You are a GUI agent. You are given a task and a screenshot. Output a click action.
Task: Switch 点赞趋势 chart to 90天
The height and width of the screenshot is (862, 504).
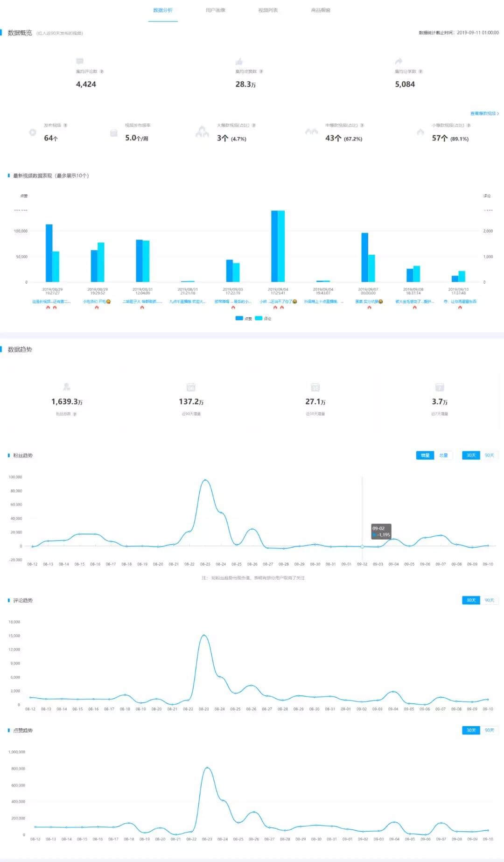tap(489, 730)
